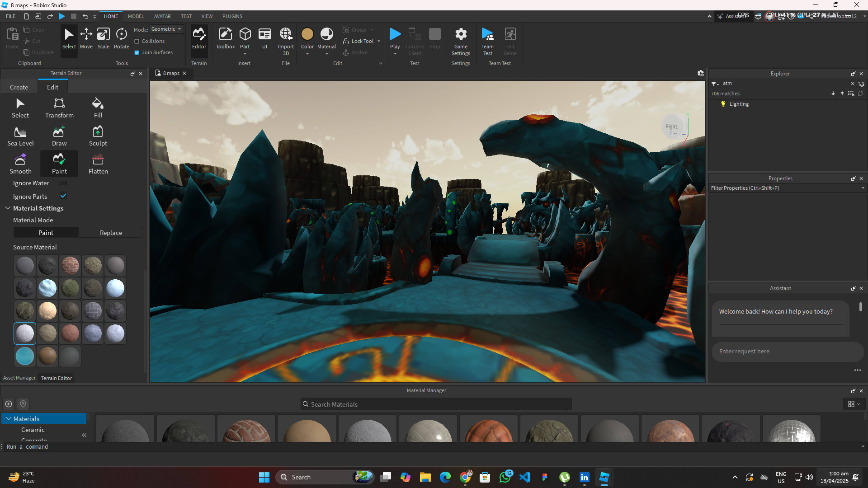Select the Smooth terrain tool
This screenshot has height=488, width=868.
tap(20, 164)
